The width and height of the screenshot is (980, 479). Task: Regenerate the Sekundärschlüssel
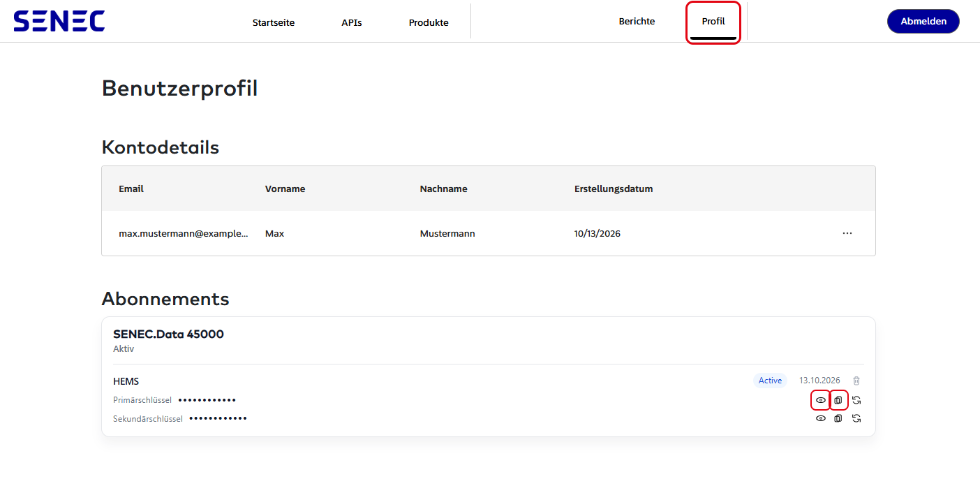pos(856,418)
